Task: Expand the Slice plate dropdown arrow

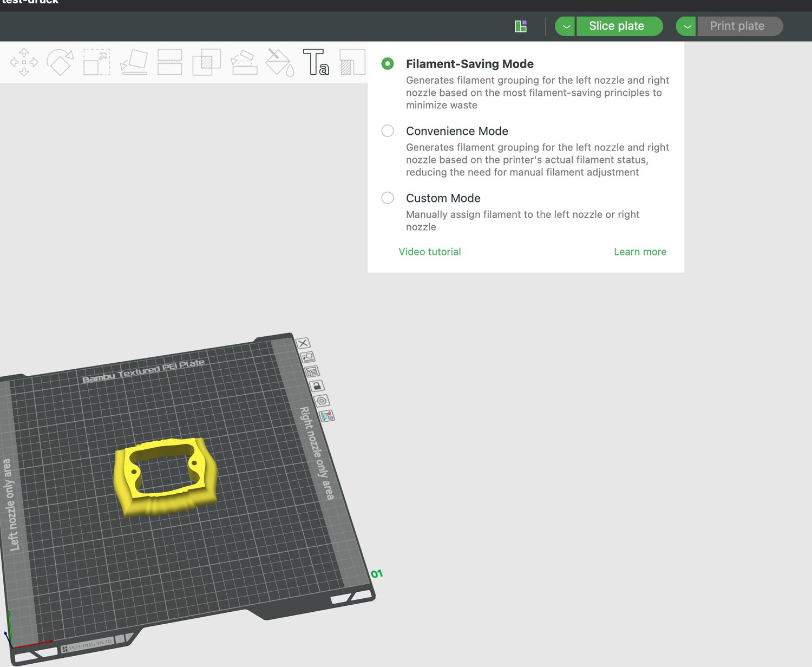Action: pos(565,26)
